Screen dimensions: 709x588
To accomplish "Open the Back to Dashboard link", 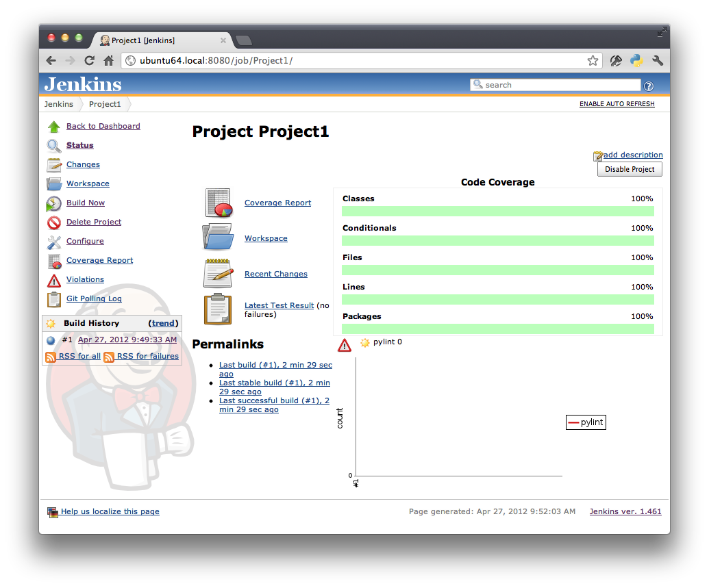I will click(103, 126).
